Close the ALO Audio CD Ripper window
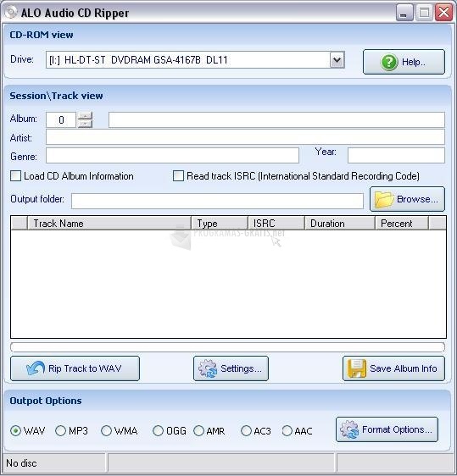The image size is (457, 476). (x=444, y=13)
